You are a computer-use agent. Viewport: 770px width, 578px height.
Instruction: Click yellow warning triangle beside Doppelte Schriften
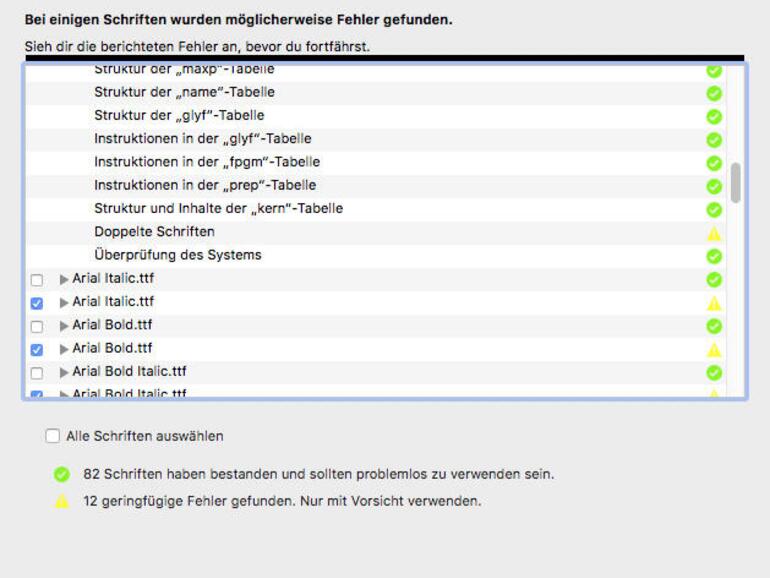pyautogui.click(x=714, y=233)
